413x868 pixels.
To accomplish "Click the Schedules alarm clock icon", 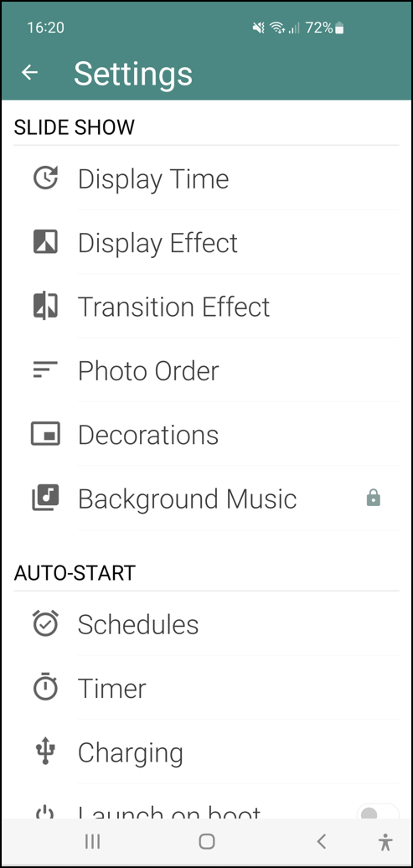I will pyautogui.click(x=45, y=624).
